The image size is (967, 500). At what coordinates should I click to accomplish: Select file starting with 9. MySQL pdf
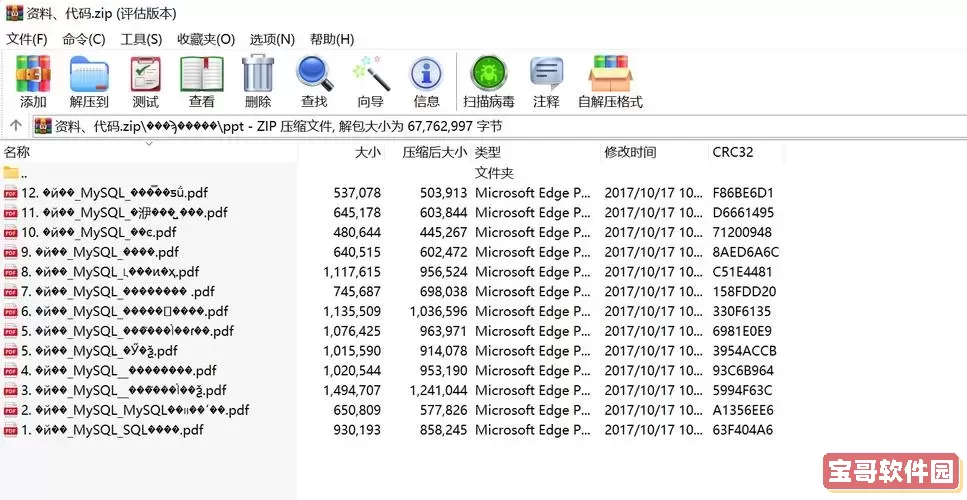tap(392, 252)
